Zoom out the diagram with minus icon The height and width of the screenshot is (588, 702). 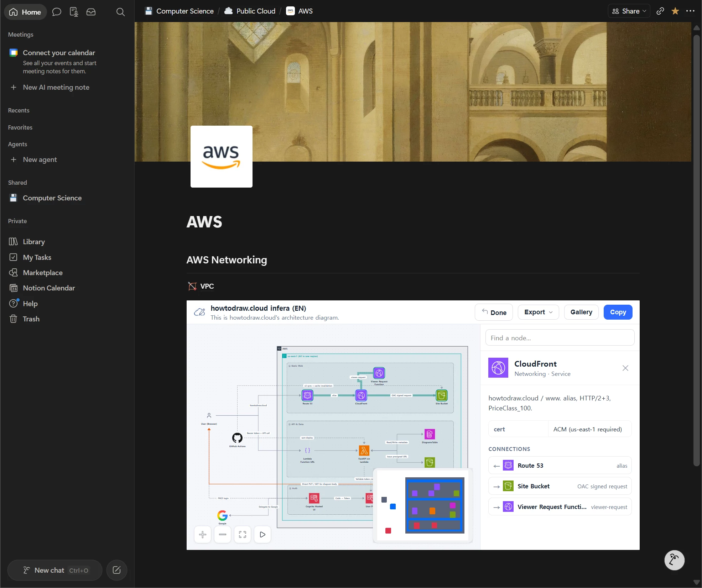pos(223,535)
